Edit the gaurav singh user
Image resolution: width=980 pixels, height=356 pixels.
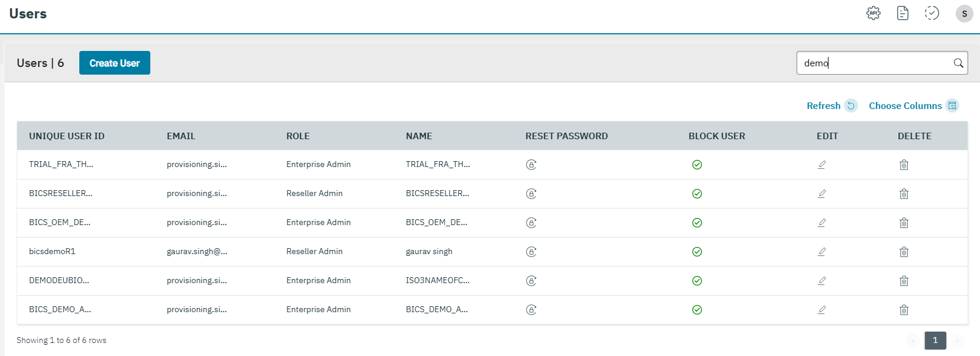point(821,252)
